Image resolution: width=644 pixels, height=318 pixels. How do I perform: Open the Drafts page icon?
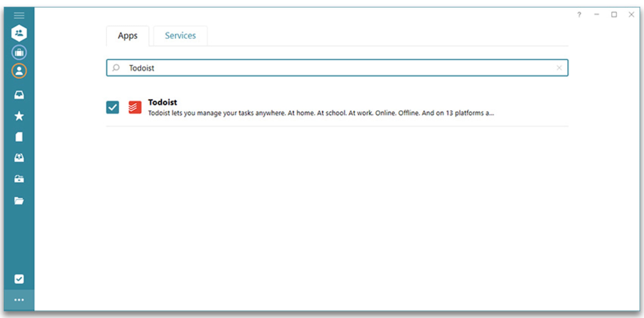19,137
